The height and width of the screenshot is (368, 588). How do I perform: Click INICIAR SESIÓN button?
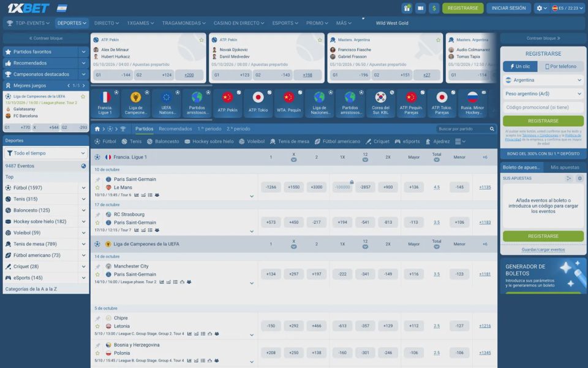[508, 8]
